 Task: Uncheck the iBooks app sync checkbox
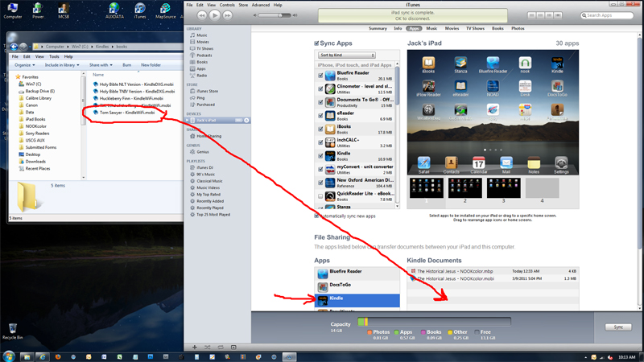click(x=320, y=129)
